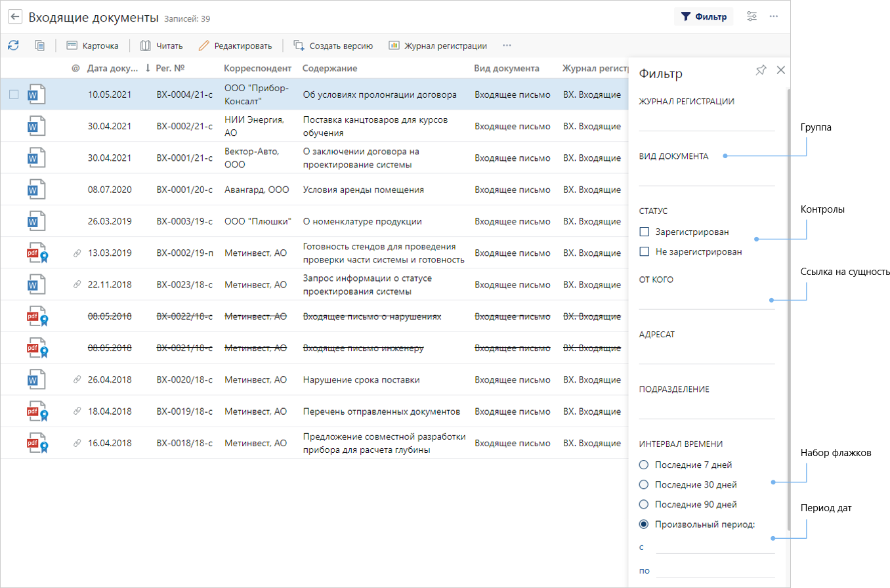Select Последние 7 дней radio option
Image resolution: width=890 pixels, height=588 pixels.
click(x=644, y=465)
